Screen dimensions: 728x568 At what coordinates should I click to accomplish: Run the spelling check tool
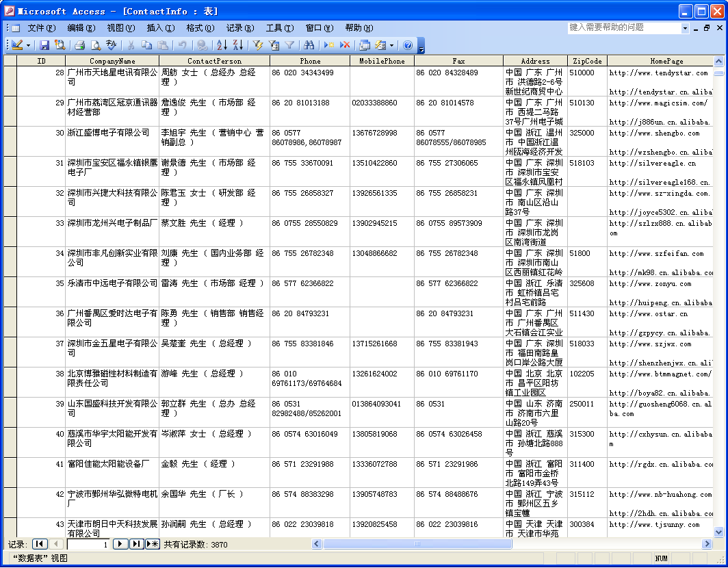(x=112, y=45)
